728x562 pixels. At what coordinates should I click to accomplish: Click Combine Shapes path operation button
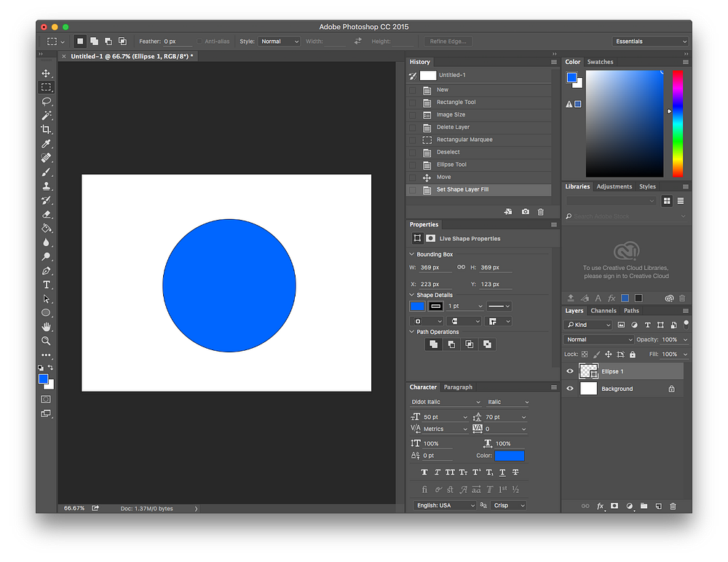tap(433, 344)
